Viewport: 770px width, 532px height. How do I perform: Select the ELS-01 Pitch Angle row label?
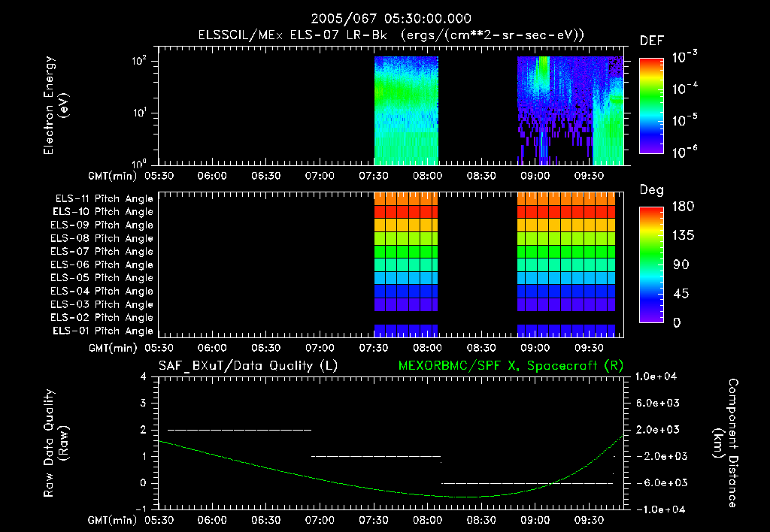coord(103,331)
